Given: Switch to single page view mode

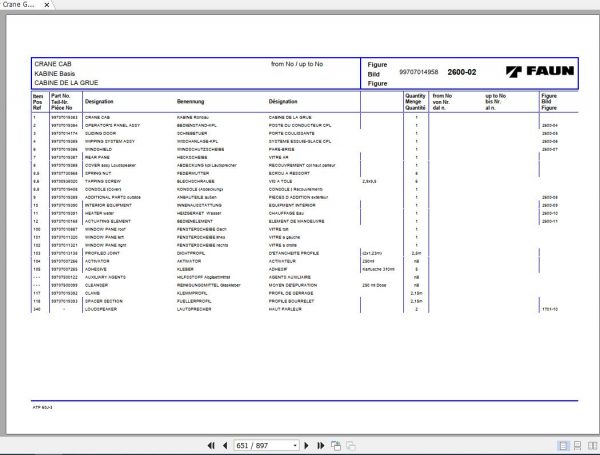Looking at the screenshot, I should (x=563, y=446).
